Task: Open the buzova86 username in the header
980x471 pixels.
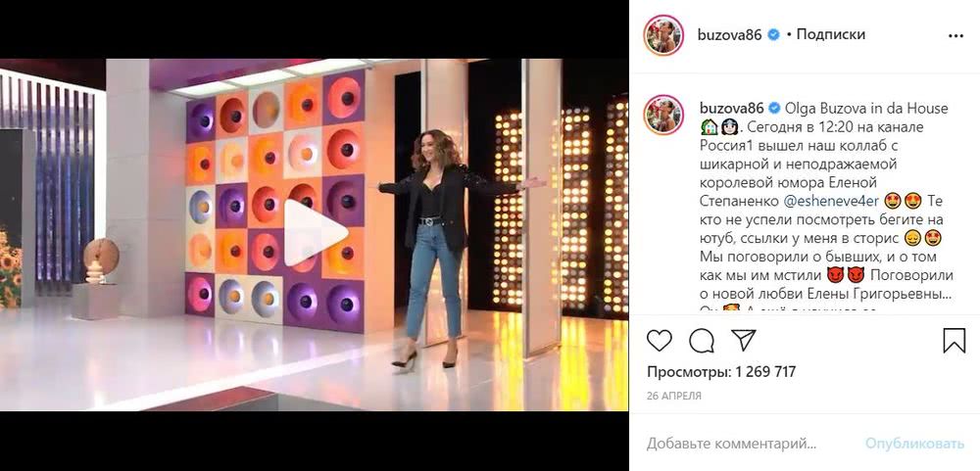Action: 729,35
